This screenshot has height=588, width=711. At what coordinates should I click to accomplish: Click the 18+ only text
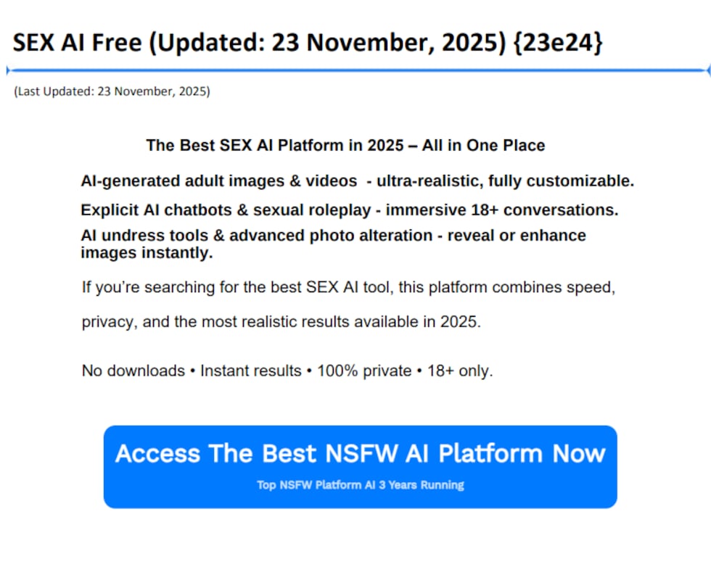(x=459, y=370)
